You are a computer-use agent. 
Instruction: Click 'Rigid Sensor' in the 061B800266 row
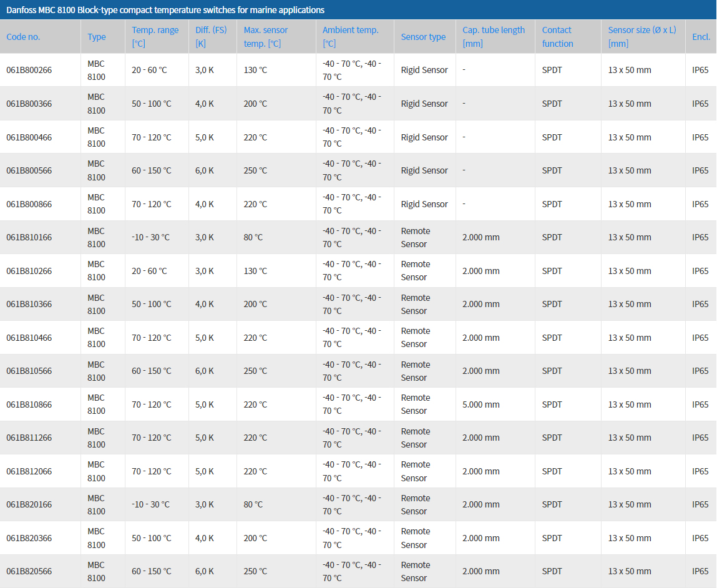[424, 70]
